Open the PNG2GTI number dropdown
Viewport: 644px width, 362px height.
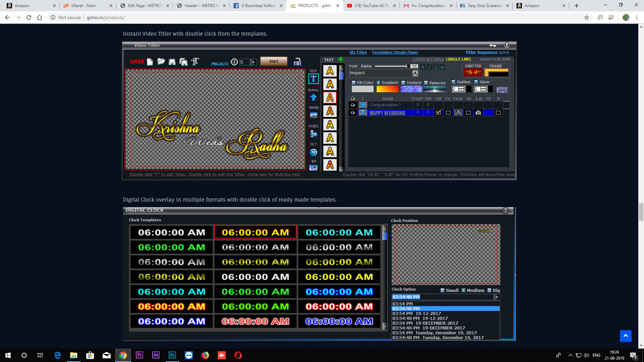click(254, 62)
